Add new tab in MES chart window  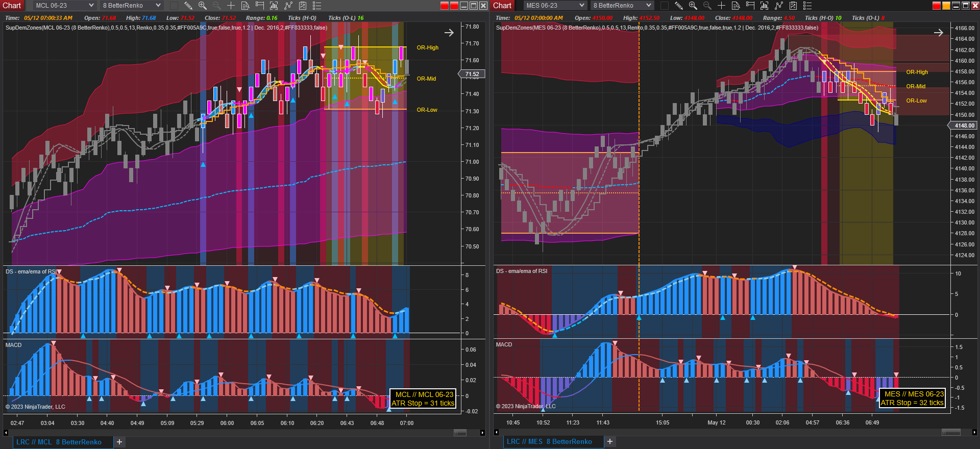610,441
